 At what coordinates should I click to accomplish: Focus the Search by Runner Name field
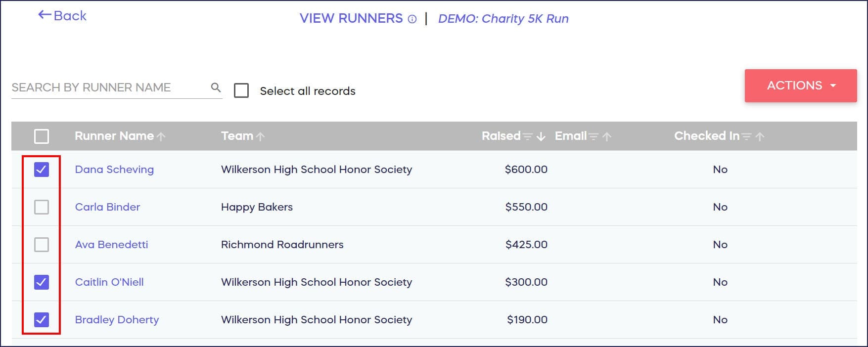pyautogui.click(x=109, y=87)
